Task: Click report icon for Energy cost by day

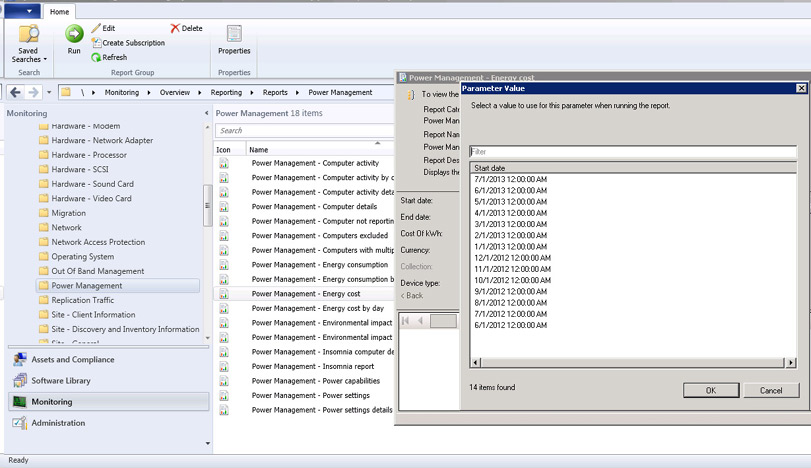Action: [x=224, y=308]
